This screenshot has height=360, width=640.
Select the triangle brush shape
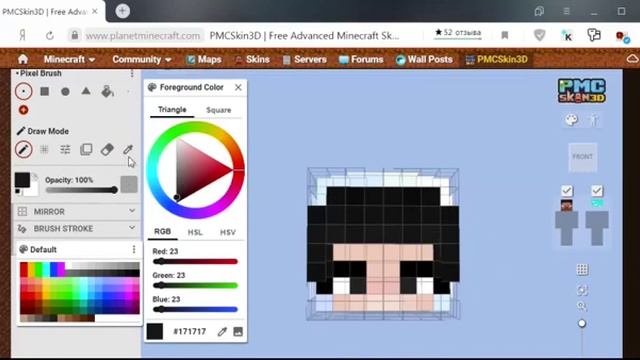coord(86,91)
